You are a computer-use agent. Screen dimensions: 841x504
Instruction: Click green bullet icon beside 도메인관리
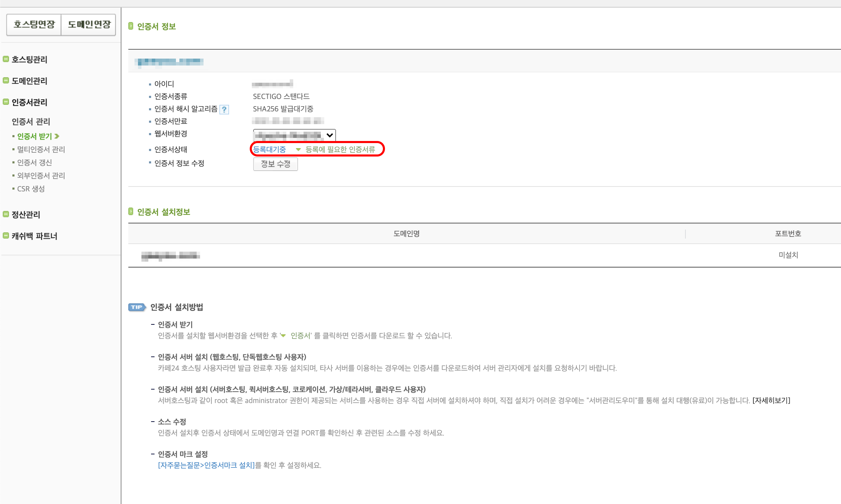point(6,80)
